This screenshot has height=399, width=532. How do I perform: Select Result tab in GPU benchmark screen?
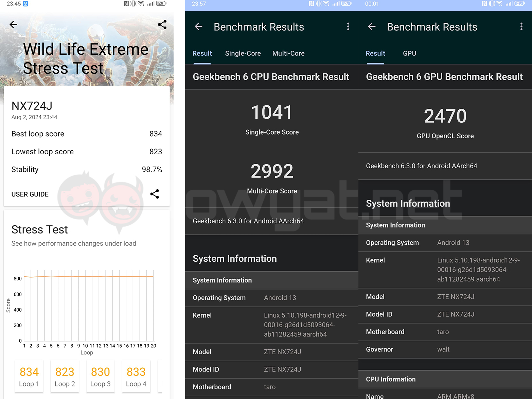coord(375,53)
